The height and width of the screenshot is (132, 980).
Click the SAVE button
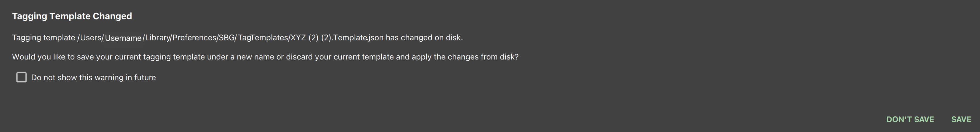pos(961,120)
